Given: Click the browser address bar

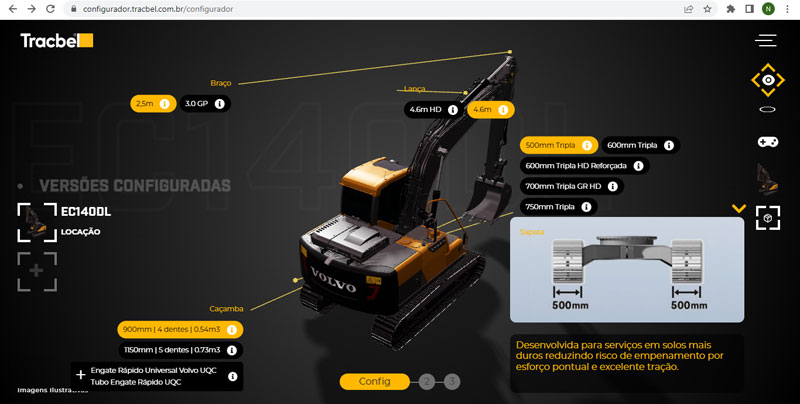Looking at the screenshot, I should pyautogui.click(x=378, y=9).
